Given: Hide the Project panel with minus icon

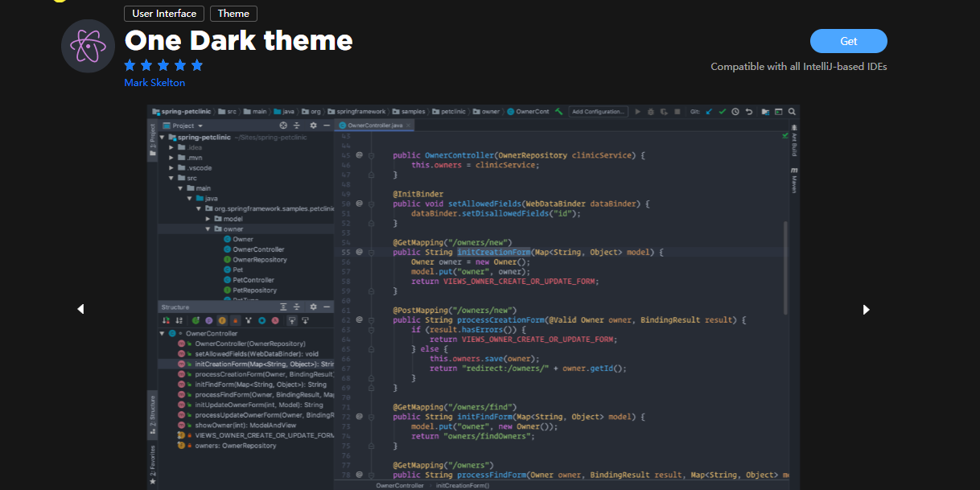Looking at the screenshot, I should pos(326,126).
